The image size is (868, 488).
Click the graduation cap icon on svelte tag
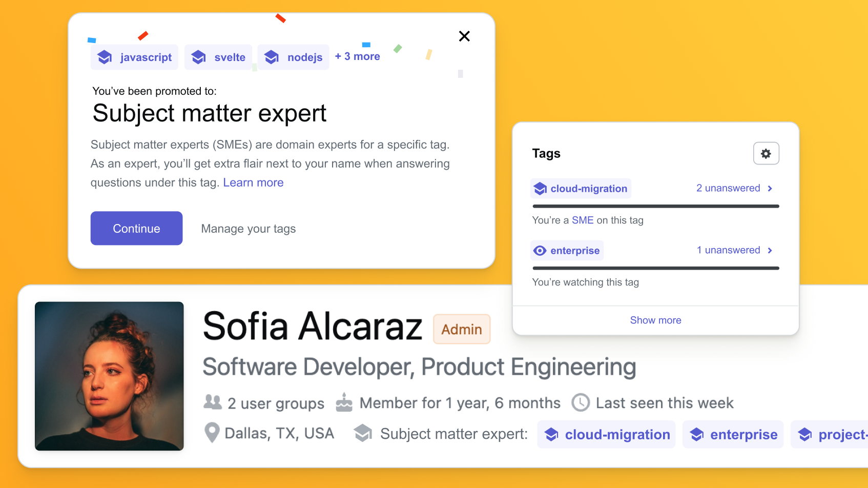[x=199, y=57]
